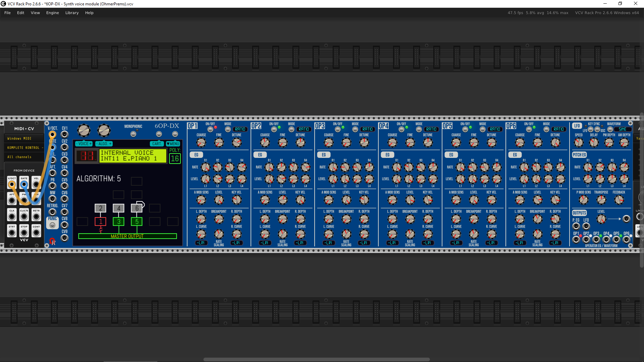The width and height of the screenshot is (644, 362).
Task: Click the OP6 output jack
Action: (626, 240)
